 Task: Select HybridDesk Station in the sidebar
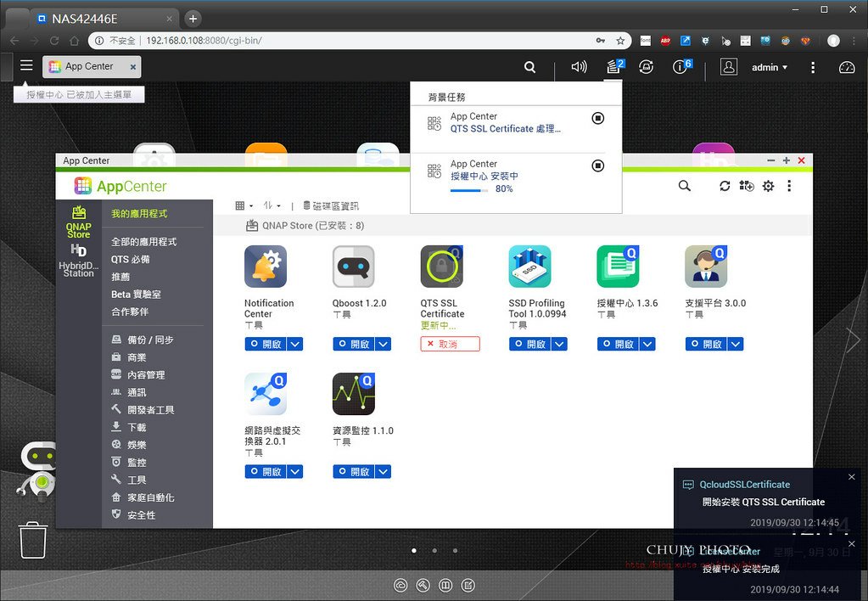[x=79, y=261]
